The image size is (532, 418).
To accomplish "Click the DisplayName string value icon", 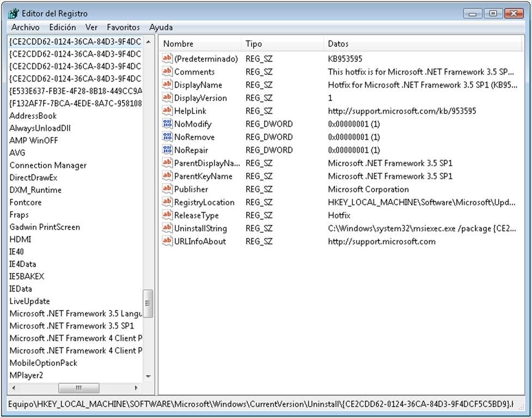I will pyautogui.click(x=167, y=84).
